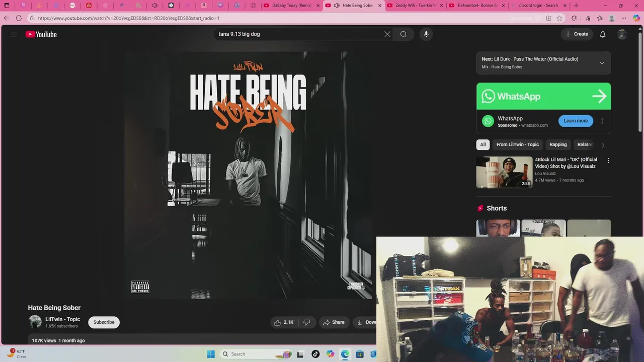Open Microsoft Edge from the taskbar
The width and height of the screenshot is (644, 362).
tap(345, 354)
